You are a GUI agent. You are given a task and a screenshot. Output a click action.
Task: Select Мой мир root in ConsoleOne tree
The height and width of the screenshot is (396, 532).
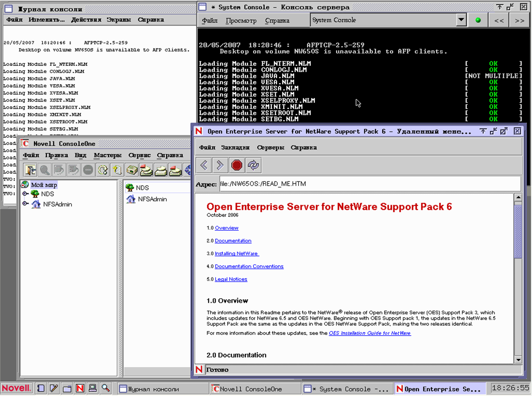pyautogui.click(x=44, y=185)
